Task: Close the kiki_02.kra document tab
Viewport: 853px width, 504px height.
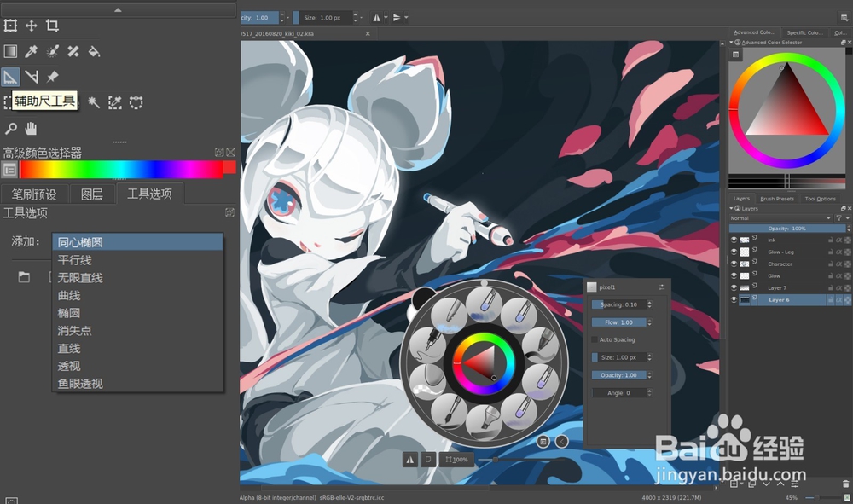Action: pos(368,34)
